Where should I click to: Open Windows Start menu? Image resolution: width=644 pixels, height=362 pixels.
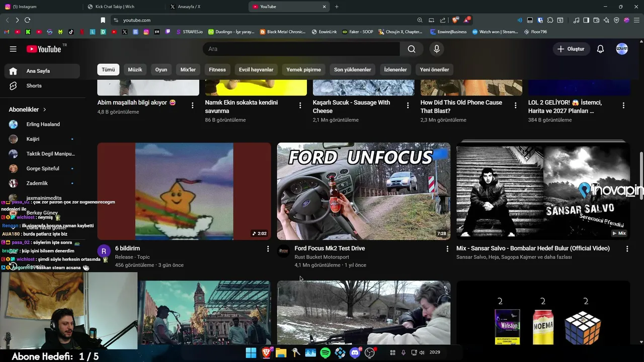251,353
